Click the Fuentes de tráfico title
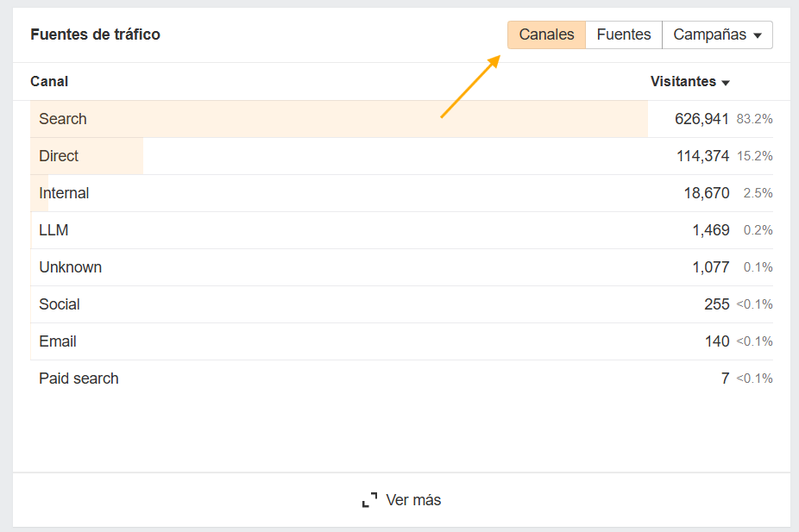The height and width of the screenshot is (532, 799). click(95, 35)
